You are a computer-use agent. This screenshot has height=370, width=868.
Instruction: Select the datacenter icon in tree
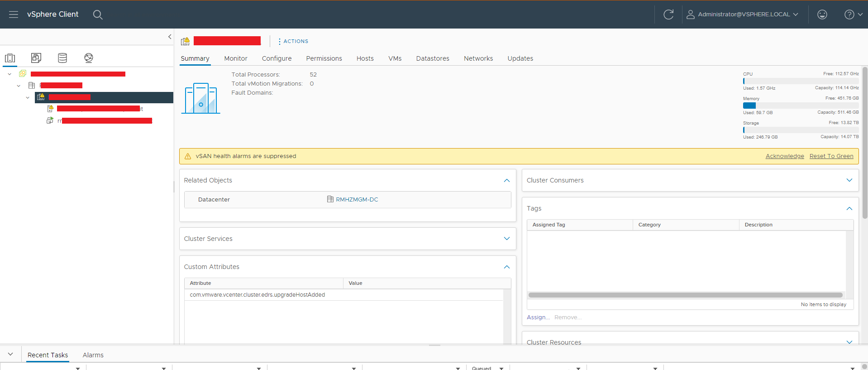pos(32,85)
